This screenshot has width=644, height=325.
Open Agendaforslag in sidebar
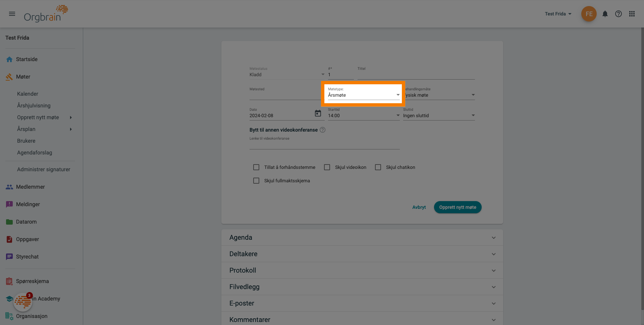click(35, 153)
